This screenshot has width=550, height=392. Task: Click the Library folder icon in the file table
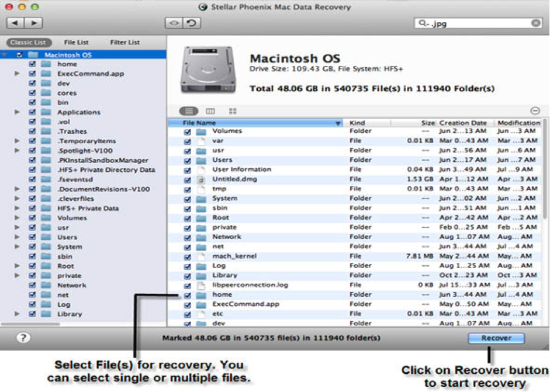tap(201, 276)
